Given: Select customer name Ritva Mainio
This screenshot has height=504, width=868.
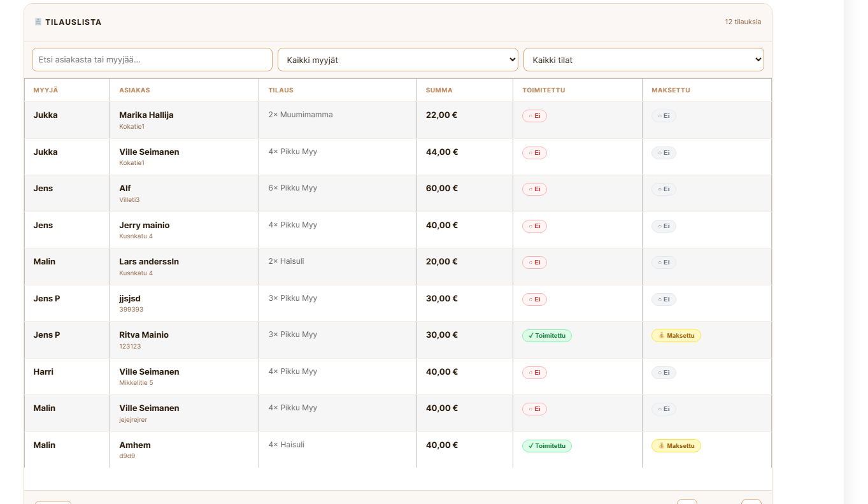Looking at the screenshot, I should pyautogui.click(x=144, y=335).
